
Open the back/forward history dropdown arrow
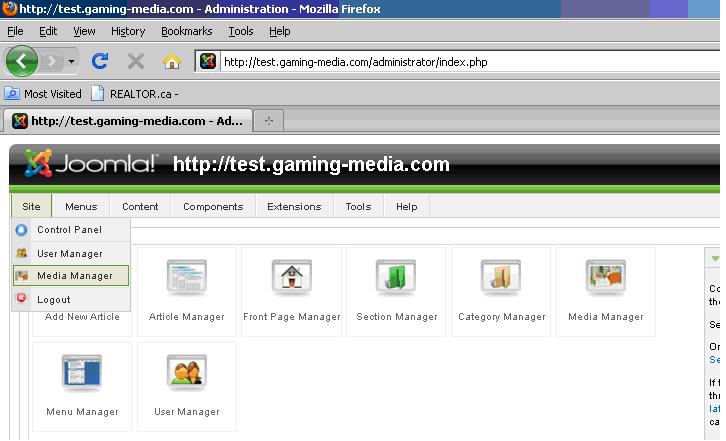tap(71, 61)
